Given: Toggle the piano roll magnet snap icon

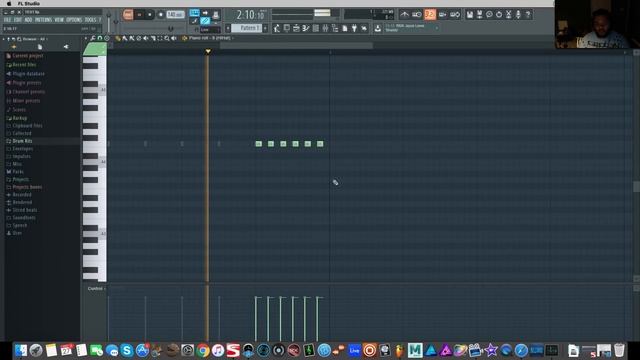Looking at the screenshot, I should tap(100, 38).
